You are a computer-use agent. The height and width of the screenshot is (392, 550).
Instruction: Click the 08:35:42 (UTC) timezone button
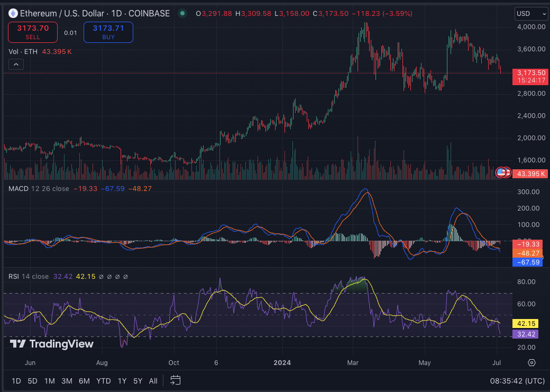(517, 381)
